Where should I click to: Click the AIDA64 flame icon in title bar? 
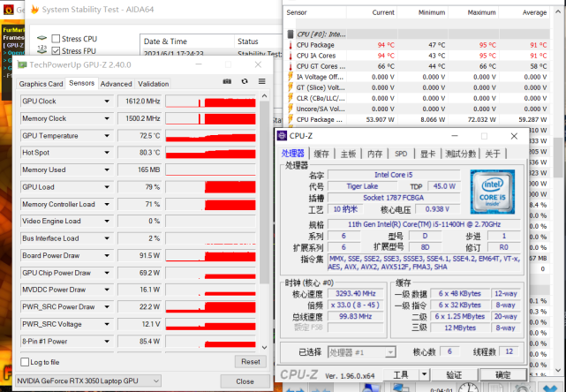pos(34,10)
